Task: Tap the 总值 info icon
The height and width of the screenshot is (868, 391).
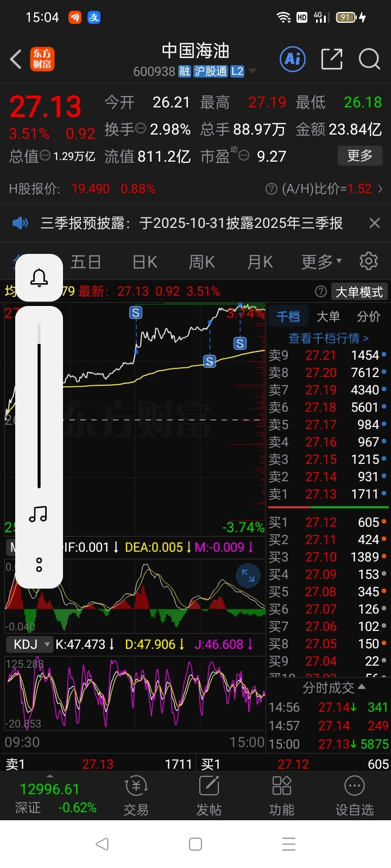Action: [x=46, y=155]
